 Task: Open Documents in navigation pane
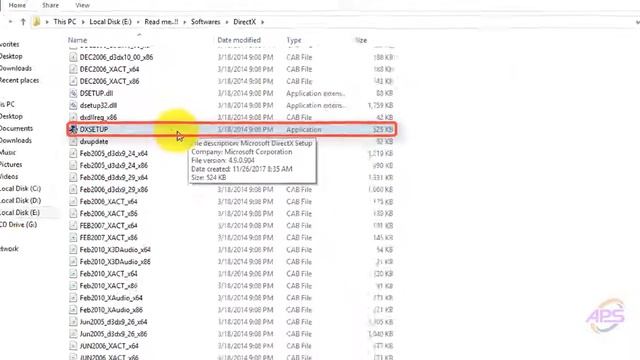16,129
